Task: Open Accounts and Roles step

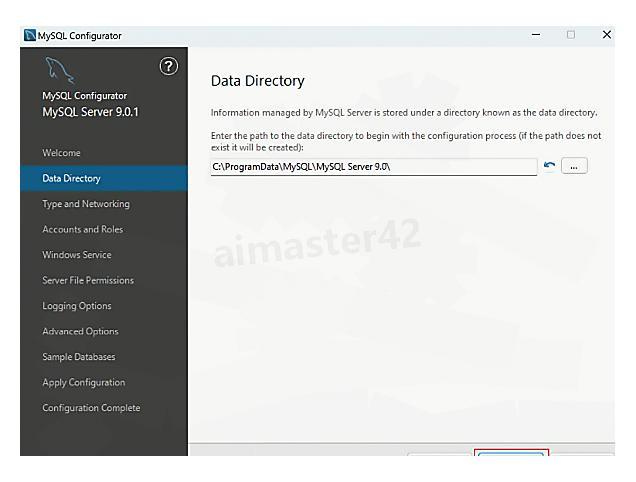Action: click(x=82, y=229)
